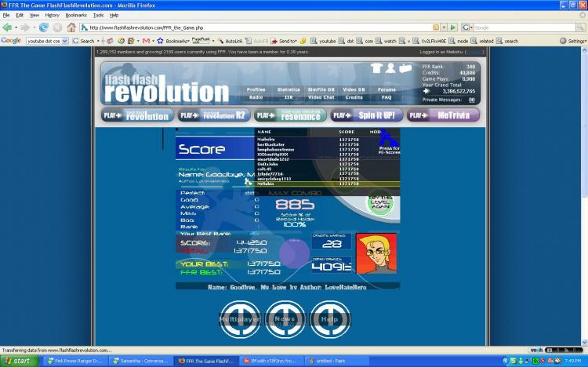This screenshot has width=588, height=367.
Task: Click the Multiplayer round button
Action: pyautogui.click(x=240, y=319)
